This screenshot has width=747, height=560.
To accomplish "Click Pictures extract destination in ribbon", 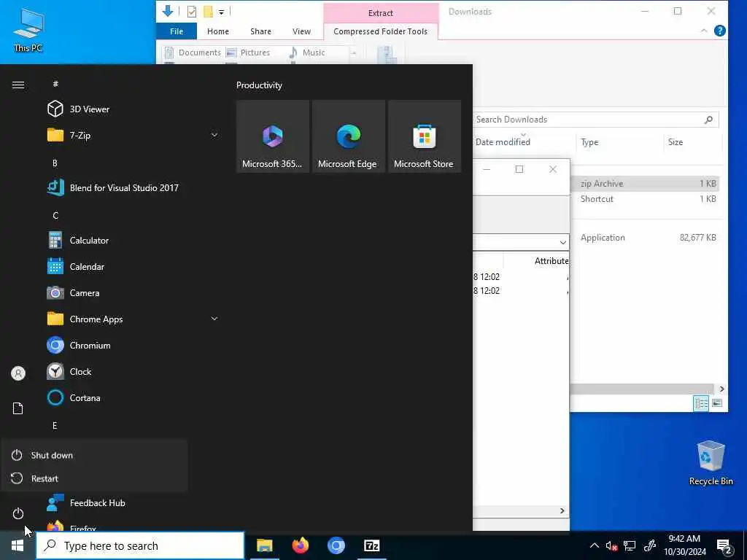I will pyautogui.click(x=248, y=52).
